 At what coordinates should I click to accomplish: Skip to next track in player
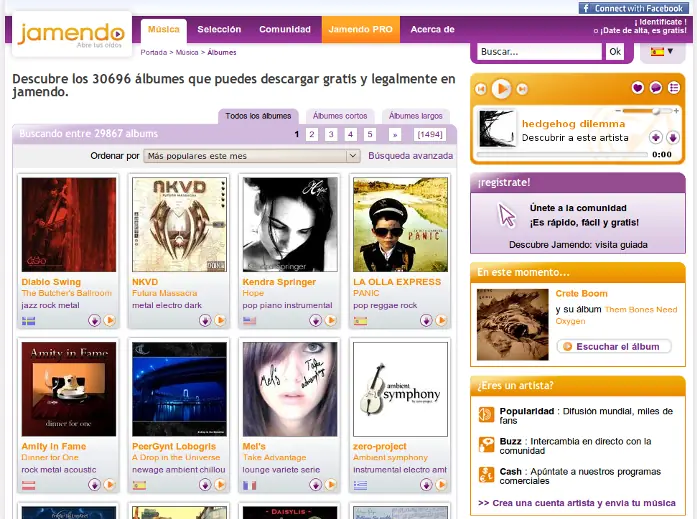[522, 89]
